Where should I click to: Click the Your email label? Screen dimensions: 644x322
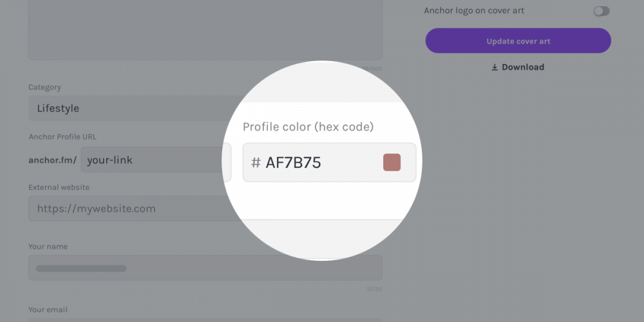(48, 310)
